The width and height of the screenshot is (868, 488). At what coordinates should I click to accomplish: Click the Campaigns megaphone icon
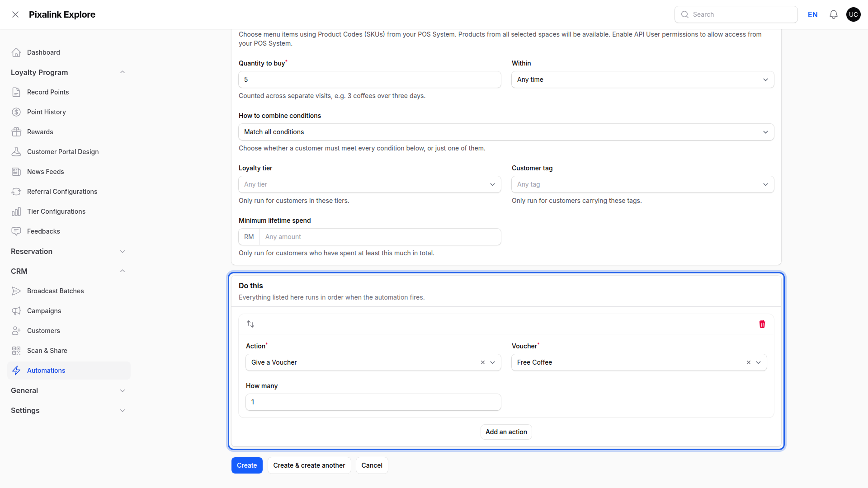tap(16, 311)
